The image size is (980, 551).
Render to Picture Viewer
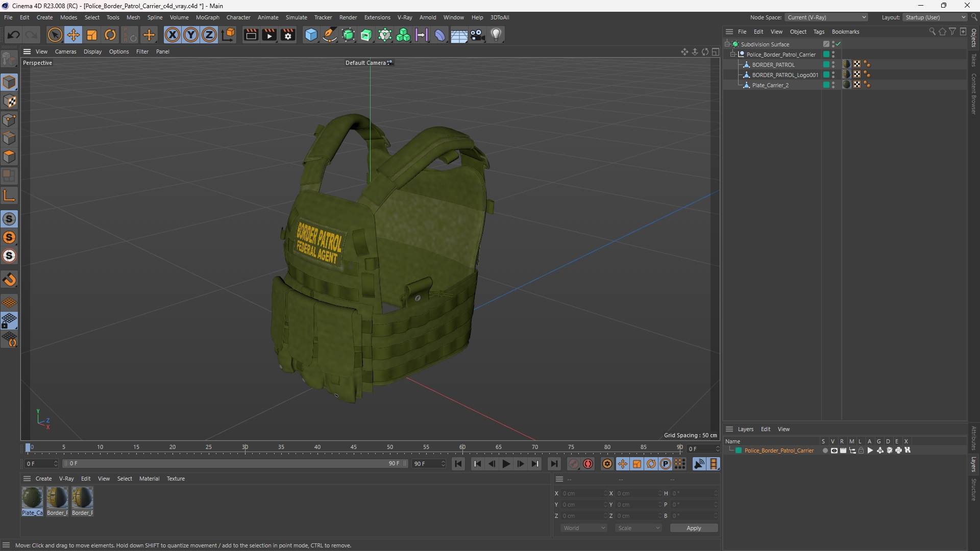pyautogui.click(x=269, y=35)
